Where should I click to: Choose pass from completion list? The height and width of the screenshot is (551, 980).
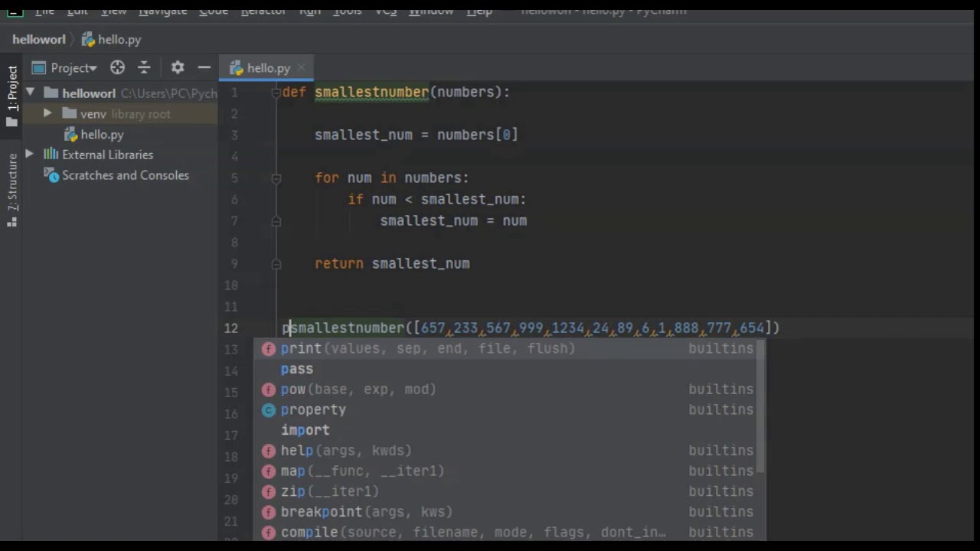(x=505, y=369)
